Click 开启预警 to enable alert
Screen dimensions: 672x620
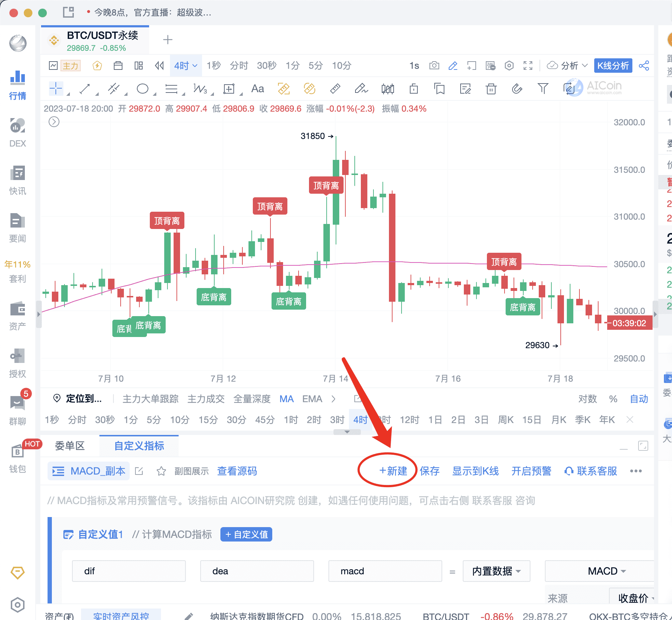(532, 471)
